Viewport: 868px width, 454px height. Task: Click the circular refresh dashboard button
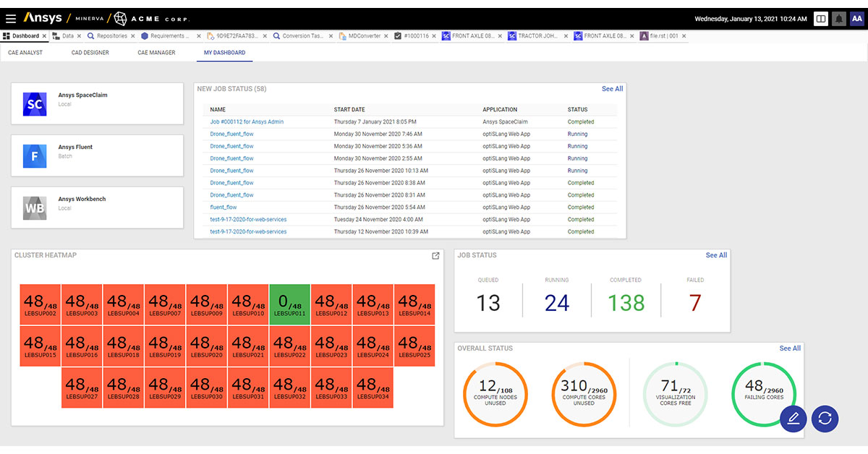tap(825, 419)
